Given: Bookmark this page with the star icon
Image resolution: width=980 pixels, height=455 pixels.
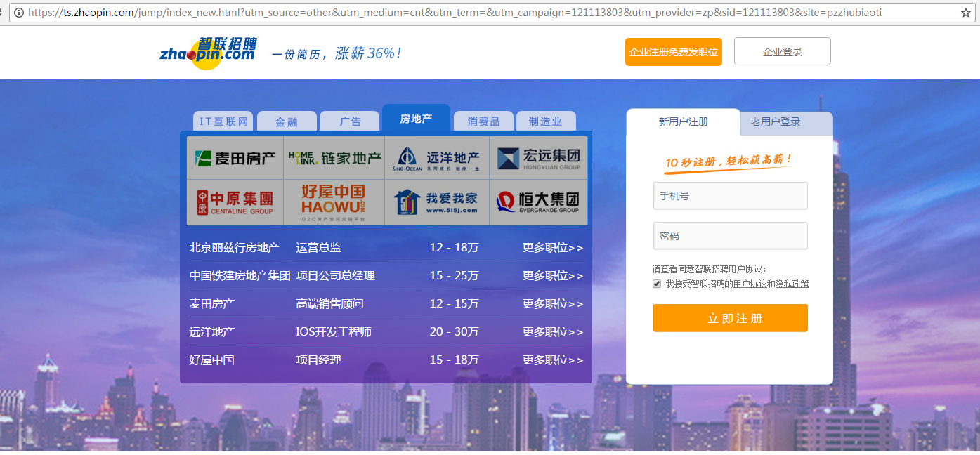Looking at the screenshot, I should (x=965, y=13).
